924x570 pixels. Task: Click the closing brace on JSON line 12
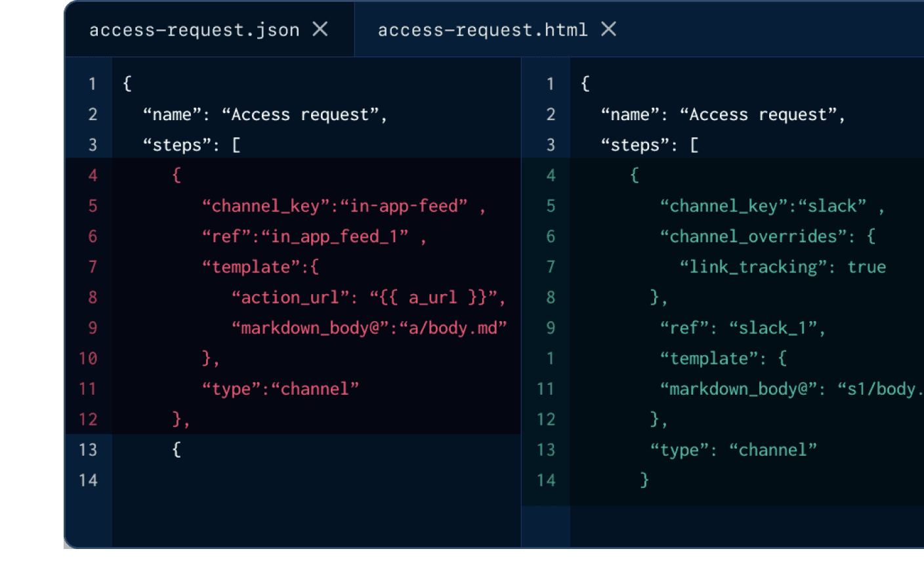[176, 418]
